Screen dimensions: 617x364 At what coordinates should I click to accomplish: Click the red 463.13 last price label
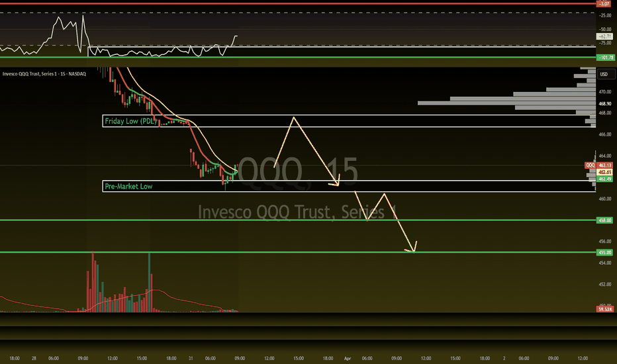(x=605, y=165)
